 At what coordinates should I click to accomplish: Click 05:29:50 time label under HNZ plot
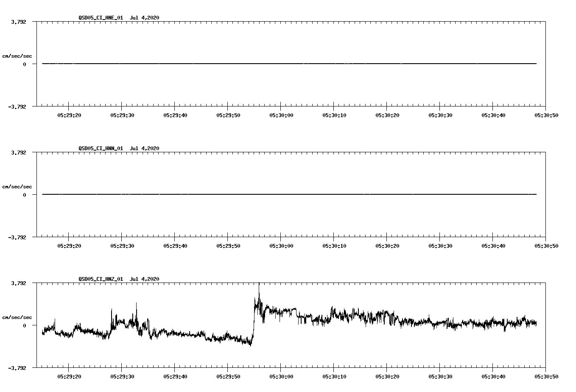[229, 376]
